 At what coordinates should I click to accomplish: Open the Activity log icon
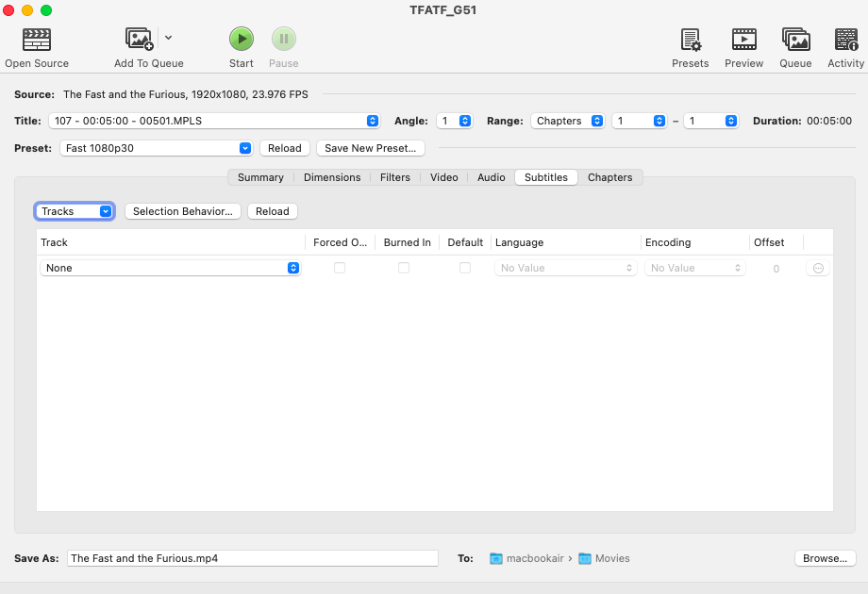click(x=845, y=40)
